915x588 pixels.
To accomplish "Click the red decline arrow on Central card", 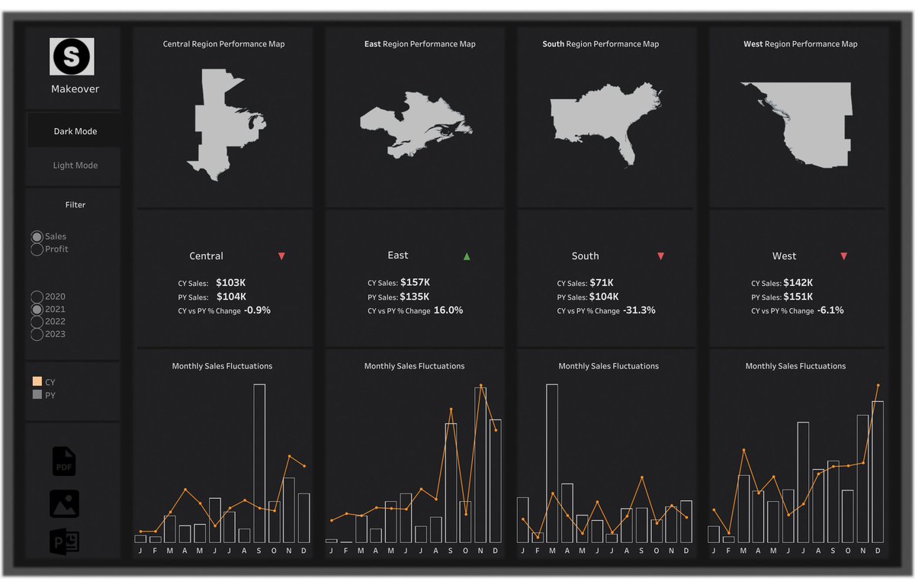I will pos(281,255).
